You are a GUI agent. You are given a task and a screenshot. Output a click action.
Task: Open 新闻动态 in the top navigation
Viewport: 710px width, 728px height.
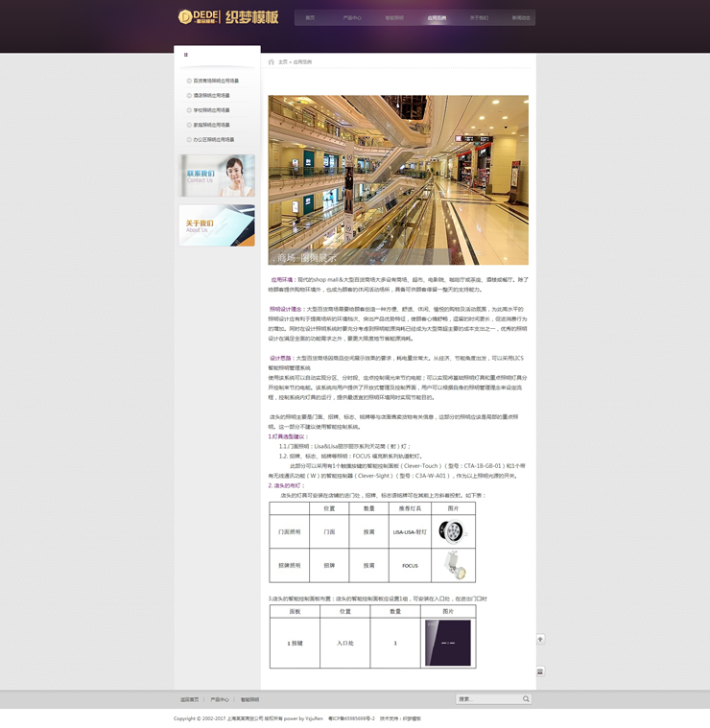tap(520, 18)
